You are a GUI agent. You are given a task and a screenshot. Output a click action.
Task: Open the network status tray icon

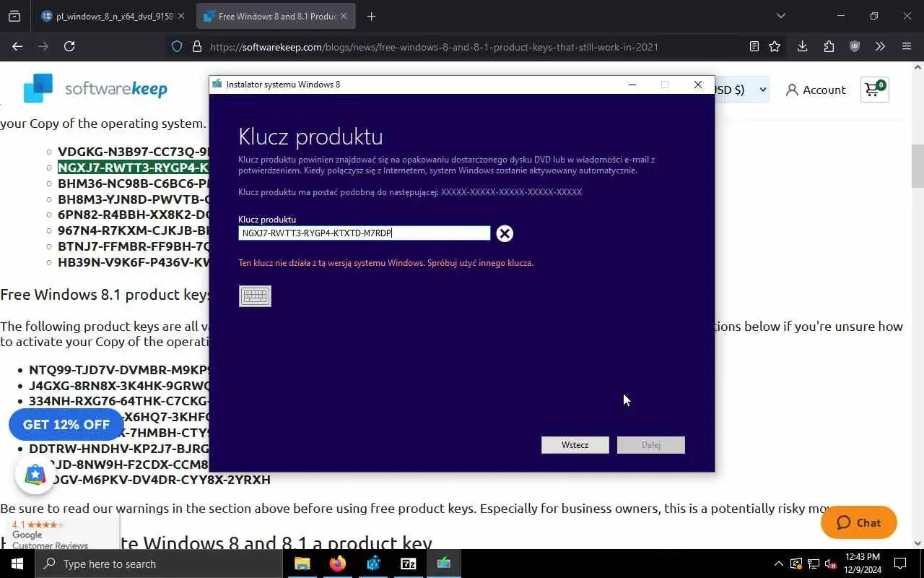pos(814,564)
